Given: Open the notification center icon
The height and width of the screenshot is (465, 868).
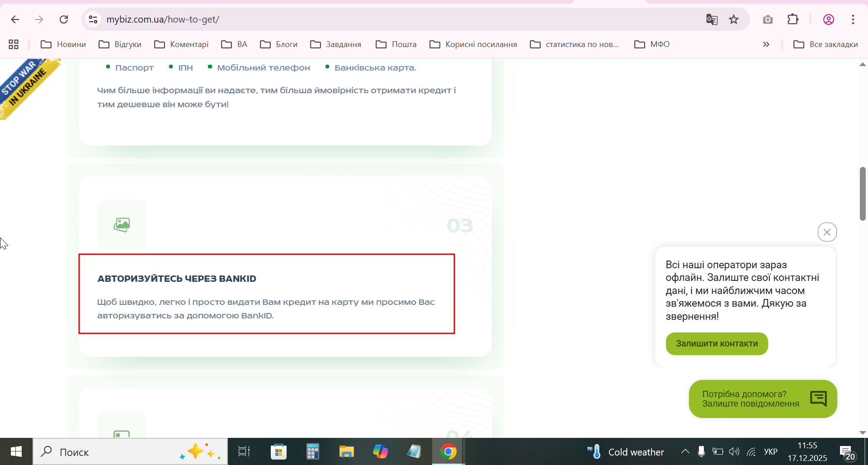Looking at the screenshot, I should point(847,452).
